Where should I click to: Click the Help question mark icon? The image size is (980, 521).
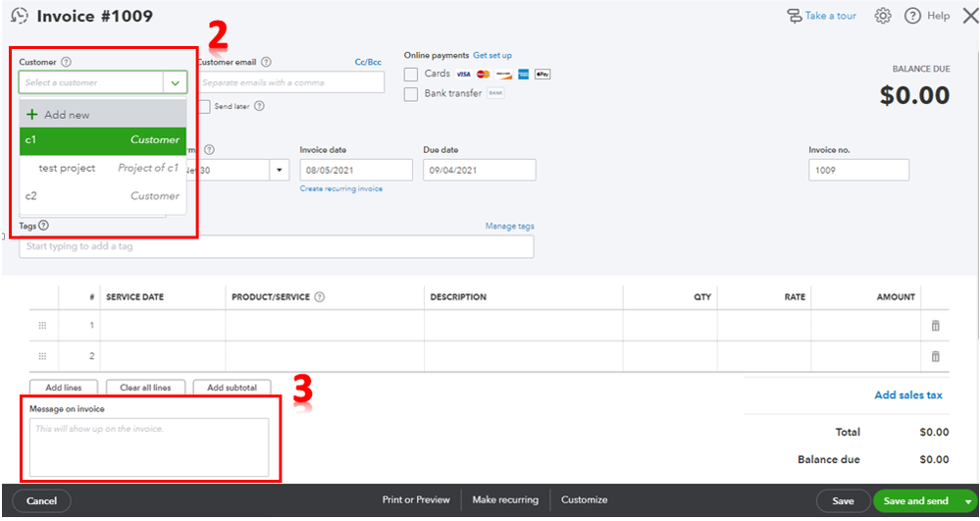click(x=912, y=16)
